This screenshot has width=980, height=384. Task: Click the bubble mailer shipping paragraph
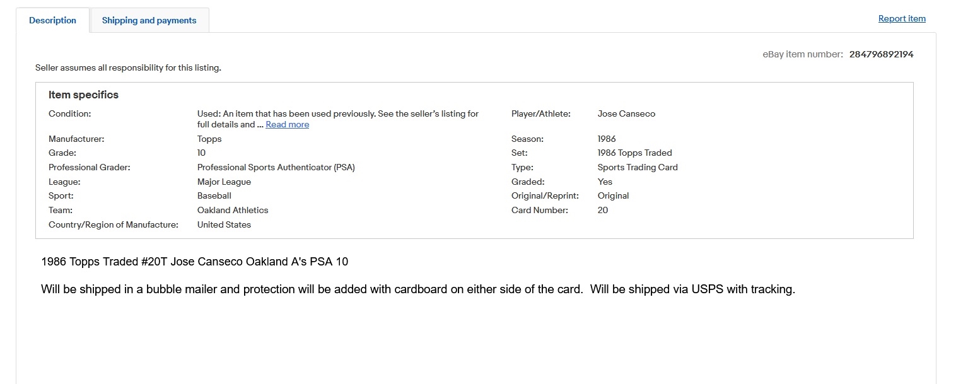(418, 289)
